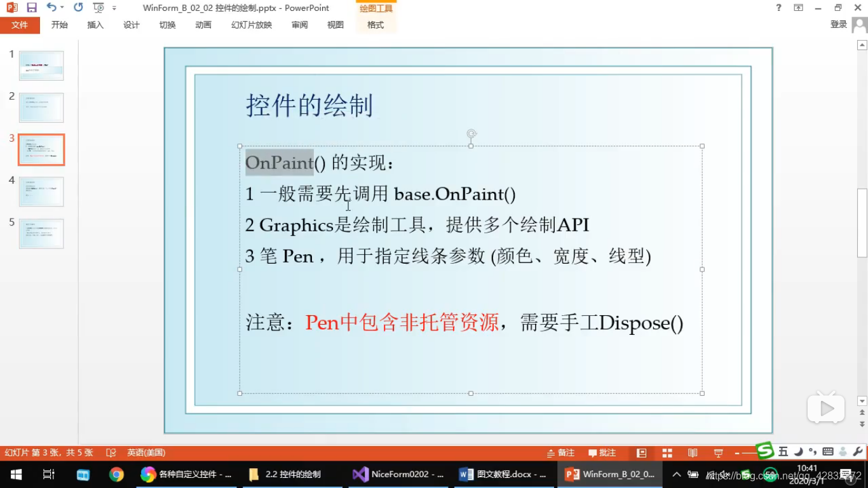Open the 格式 drawing tools tab
868x488 pixels.
376,25
